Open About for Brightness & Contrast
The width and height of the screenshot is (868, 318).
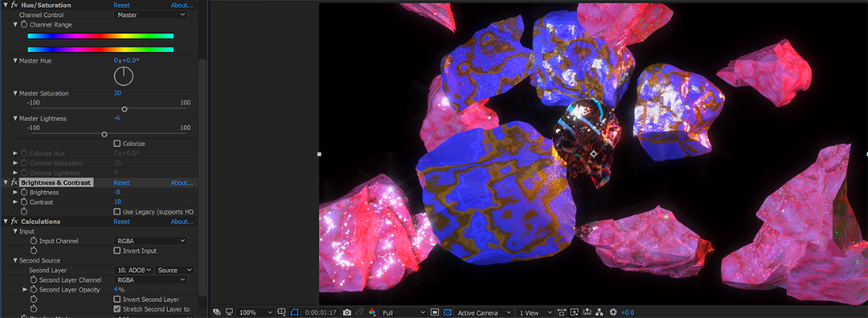(182, 182)
